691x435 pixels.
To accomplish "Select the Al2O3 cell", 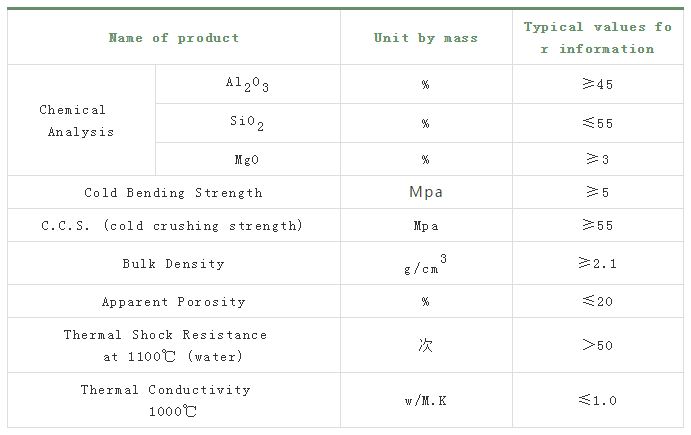I will click(x=247, y=84).
